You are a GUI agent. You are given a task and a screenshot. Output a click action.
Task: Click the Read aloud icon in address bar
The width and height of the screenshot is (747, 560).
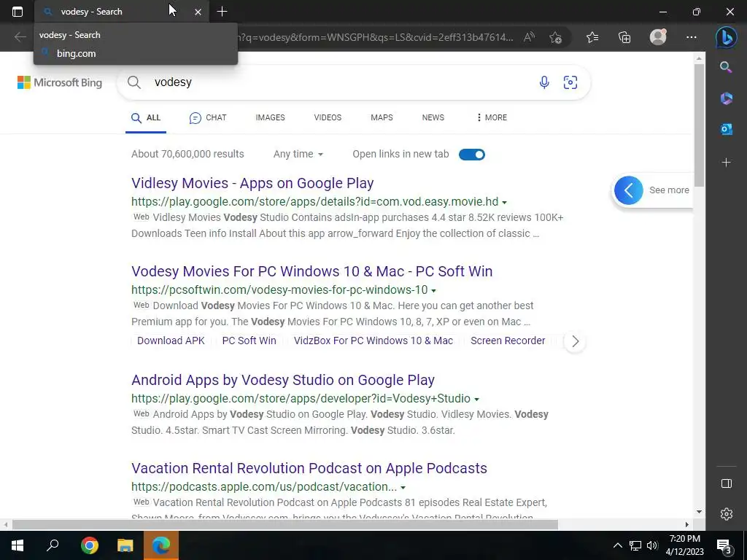tap(529, 37)
